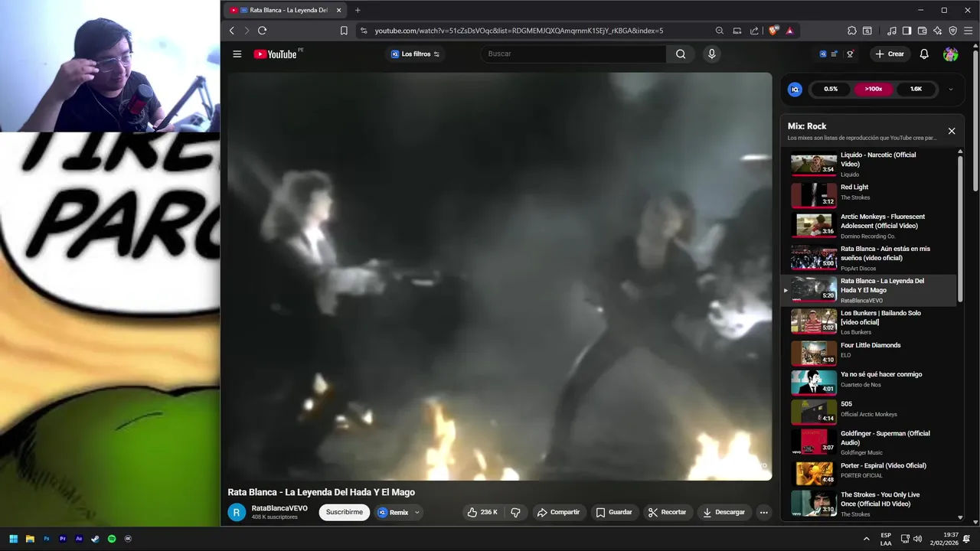Screen dimensions: 980x551
Task: Click the browser address bar URL
Action: (x=518, y=31)
